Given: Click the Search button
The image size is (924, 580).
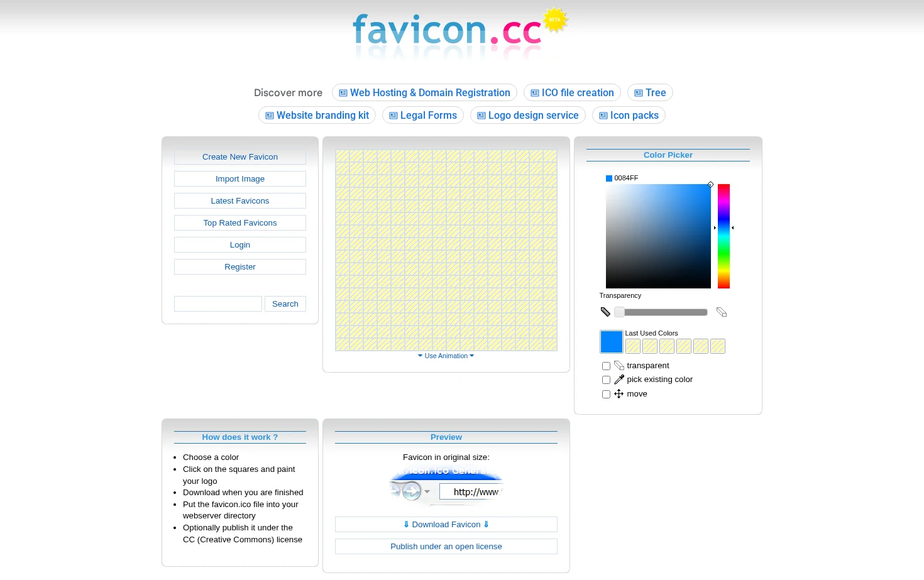Looking at the screenshot, I should click(x=285, y=304).
